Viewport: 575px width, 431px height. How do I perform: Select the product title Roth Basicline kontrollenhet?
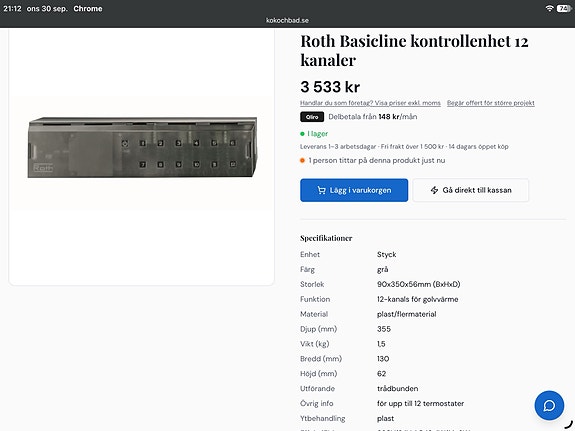pyautogui.click(x=414, y=50)
